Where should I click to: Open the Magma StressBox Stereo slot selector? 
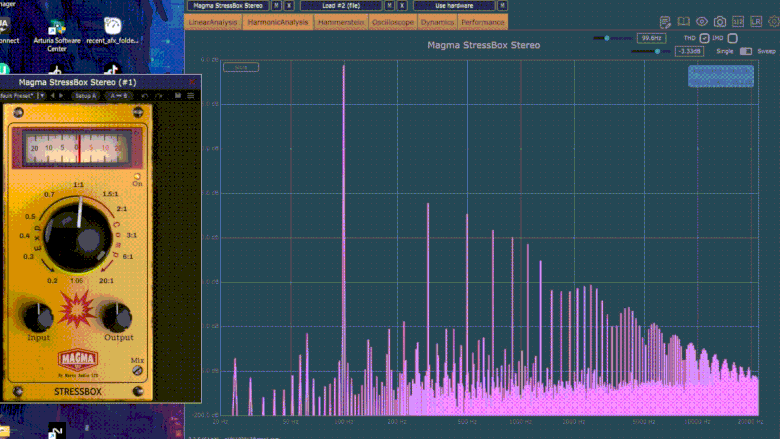(x=227, y=5)
